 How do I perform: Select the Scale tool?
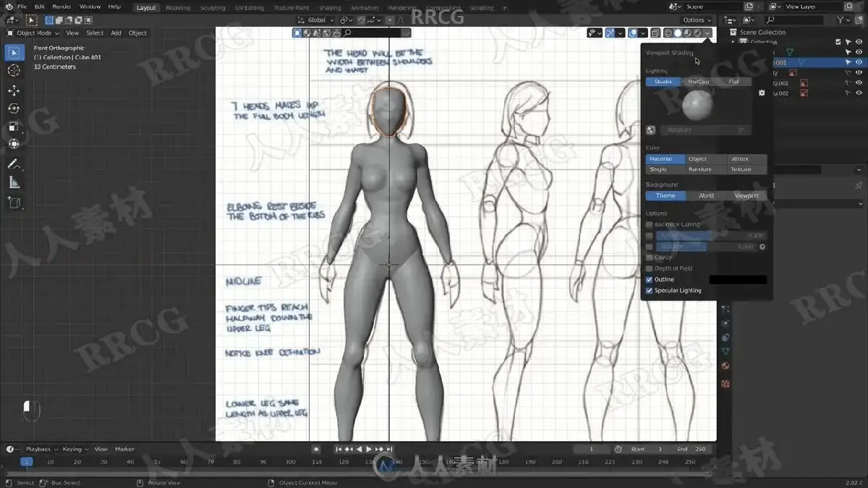coord(14,127)
